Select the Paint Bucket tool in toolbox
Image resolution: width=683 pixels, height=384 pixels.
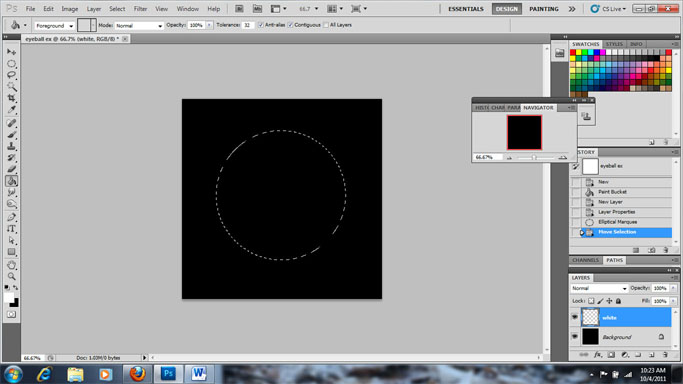pos(11,180)
